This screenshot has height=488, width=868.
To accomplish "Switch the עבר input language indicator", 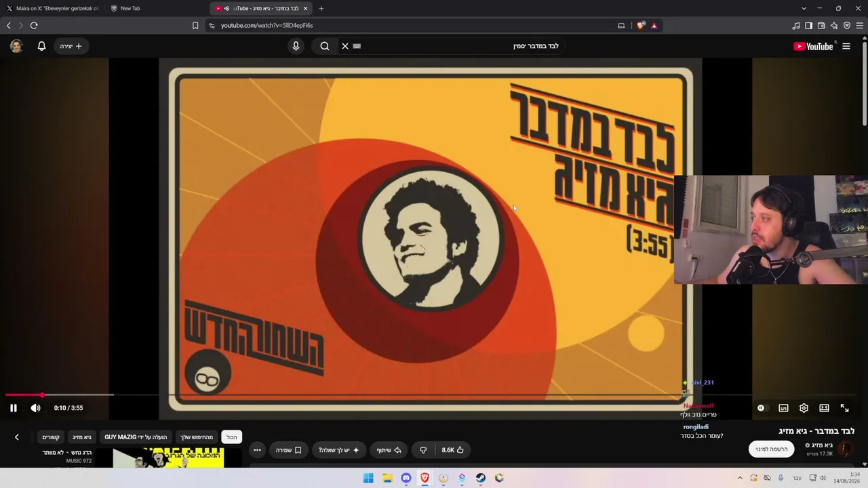I will coord(797,478).
